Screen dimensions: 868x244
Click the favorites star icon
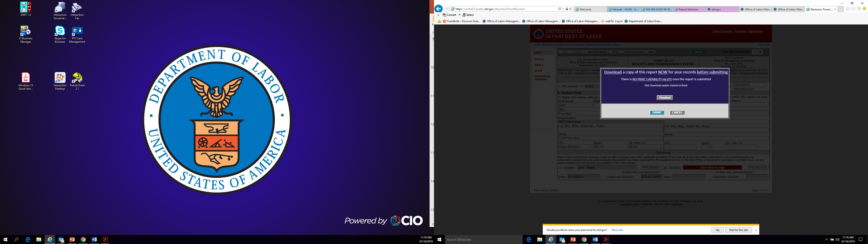[x=854, y=9]
